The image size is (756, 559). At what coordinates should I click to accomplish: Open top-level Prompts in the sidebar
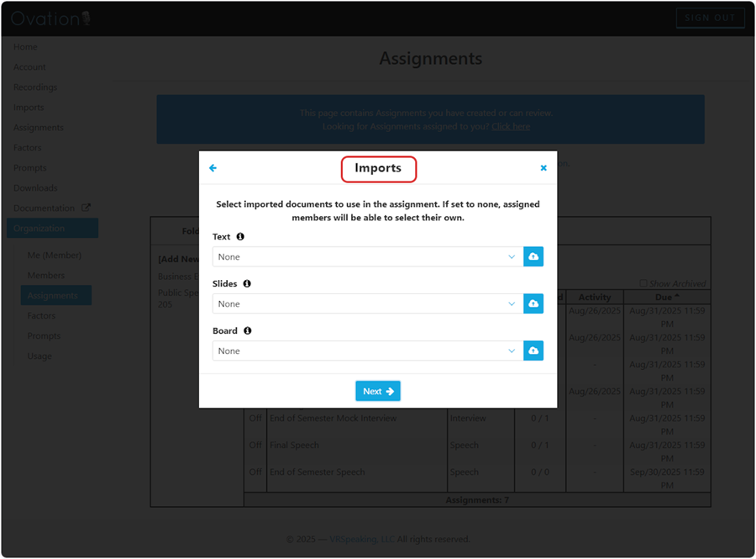pyautogui.click(x=30, y=168)
